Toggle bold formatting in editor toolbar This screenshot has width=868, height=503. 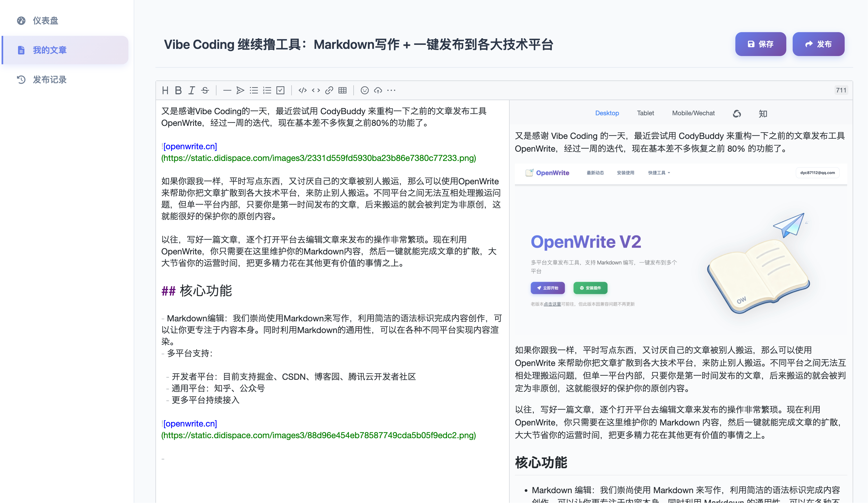tap(178, 90)
